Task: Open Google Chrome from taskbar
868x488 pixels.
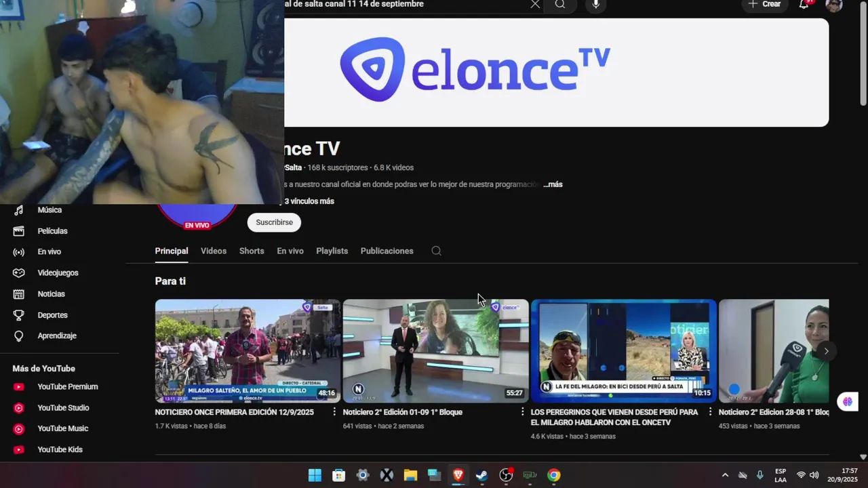Action: pos(554,475)
